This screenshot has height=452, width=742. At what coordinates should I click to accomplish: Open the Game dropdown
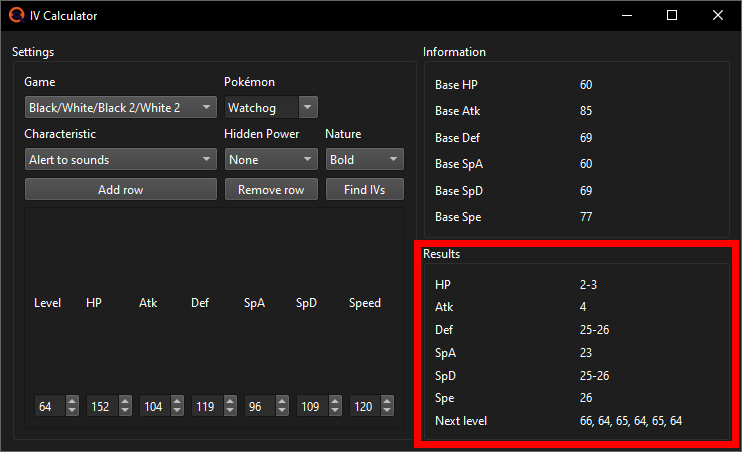[120, 107]
